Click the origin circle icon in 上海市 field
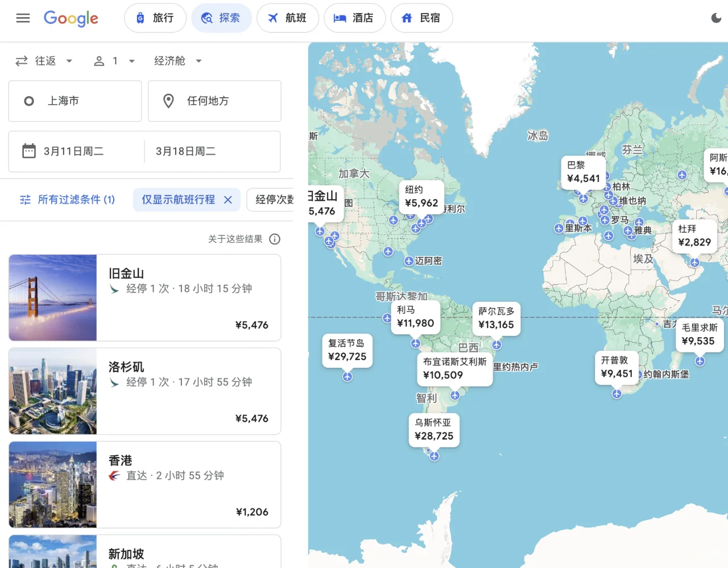Screen dimensions: 728x568 (x=28, y=101)
